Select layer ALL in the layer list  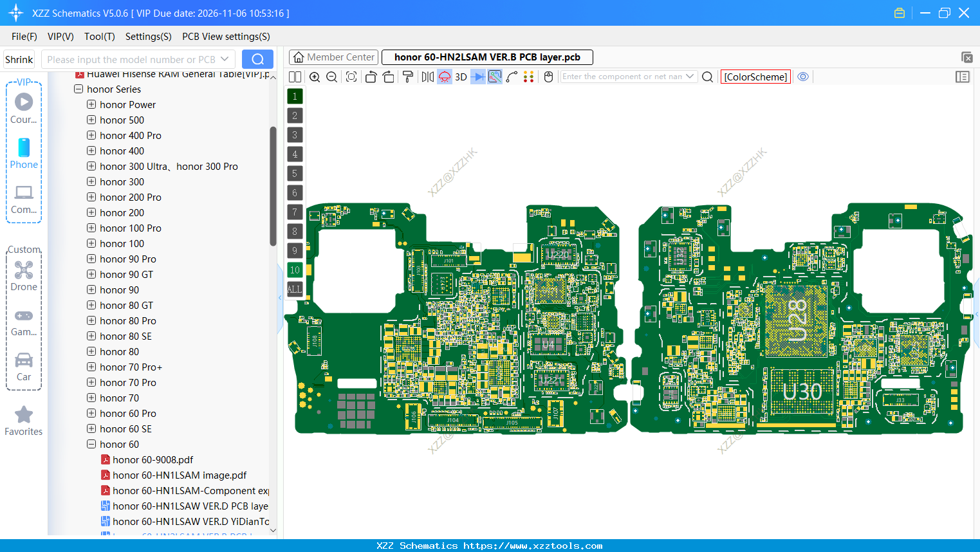tap(294, 290)
